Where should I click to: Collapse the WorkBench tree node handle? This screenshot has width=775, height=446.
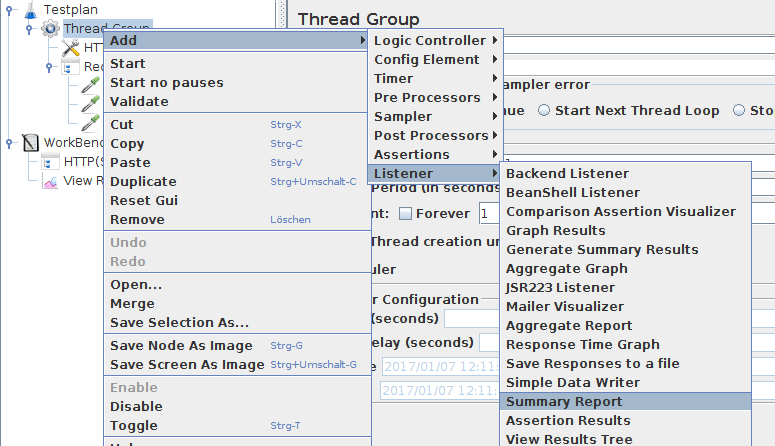tap(9, 143)
